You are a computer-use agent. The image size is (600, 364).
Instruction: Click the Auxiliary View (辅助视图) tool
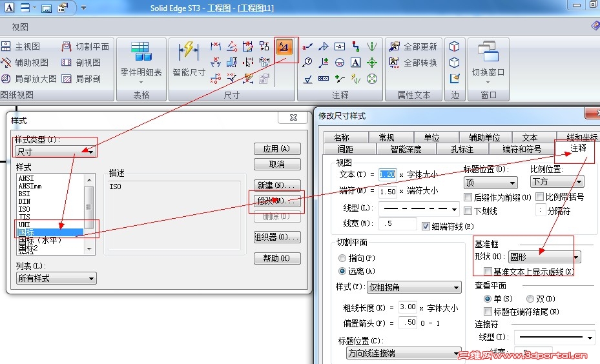click(25, 63)
